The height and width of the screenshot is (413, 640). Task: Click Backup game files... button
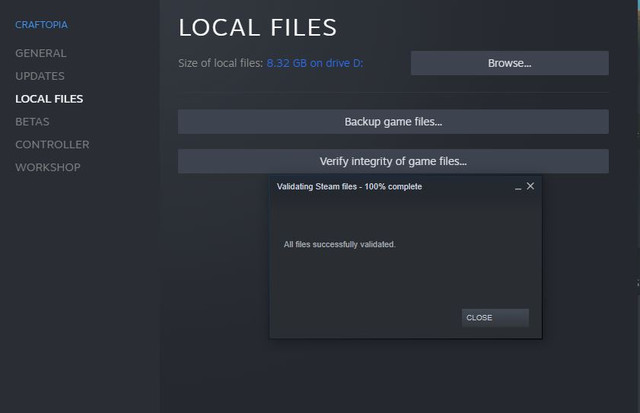click(x=393, y=122)
